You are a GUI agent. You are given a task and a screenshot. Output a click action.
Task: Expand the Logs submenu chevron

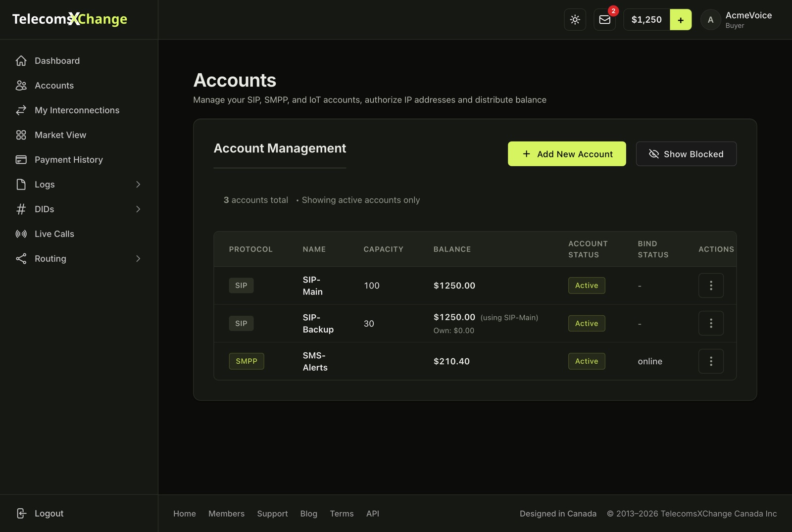pyautogui.click(x=138, y=185)
